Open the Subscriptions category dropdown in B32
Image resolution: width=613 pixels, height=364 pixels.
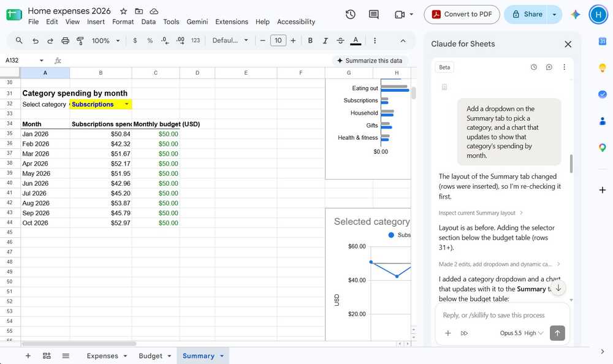tap(127, 104)
